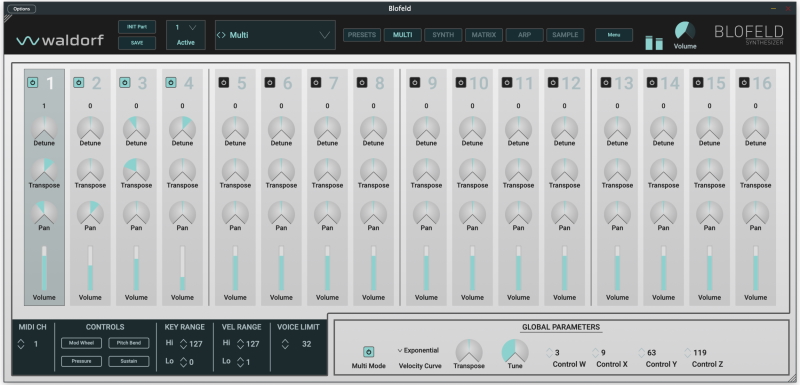Open the Multi preset dropdown
The image size is (800, 385).
coord(276,35)
